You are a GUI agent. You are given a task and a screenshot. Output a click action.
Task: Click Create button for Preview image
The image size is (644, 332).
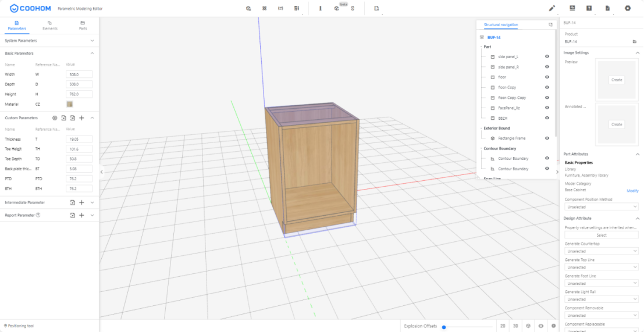617,80
